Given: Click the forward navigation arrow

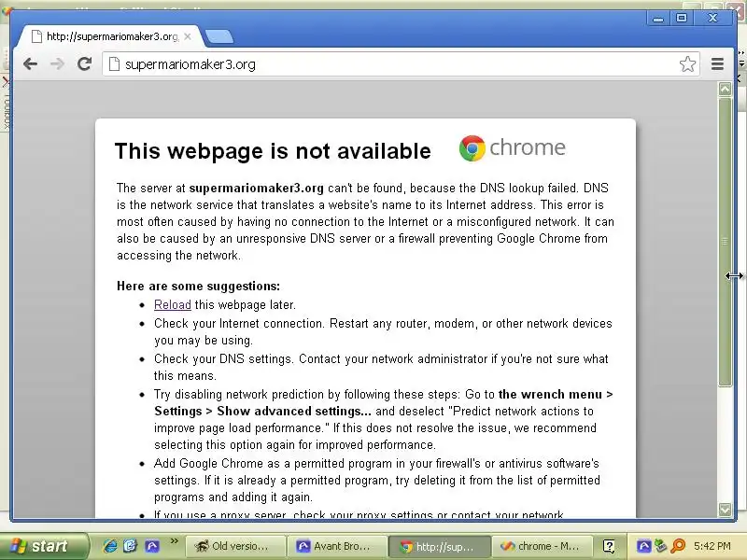Looking at the screenshot, I should pyautogui.click(x=57, y=63).
